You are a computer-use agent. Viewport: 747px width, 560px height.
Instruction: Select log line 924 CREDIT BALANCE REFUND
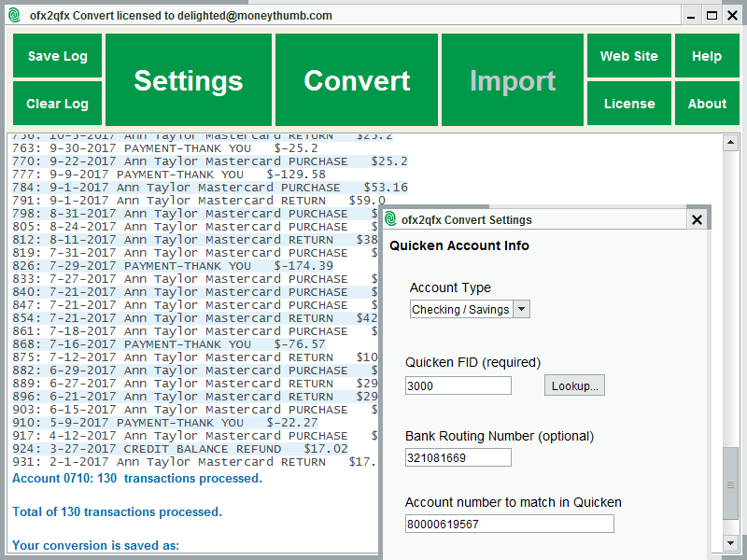pyautogui.click(x=180, y=449)
